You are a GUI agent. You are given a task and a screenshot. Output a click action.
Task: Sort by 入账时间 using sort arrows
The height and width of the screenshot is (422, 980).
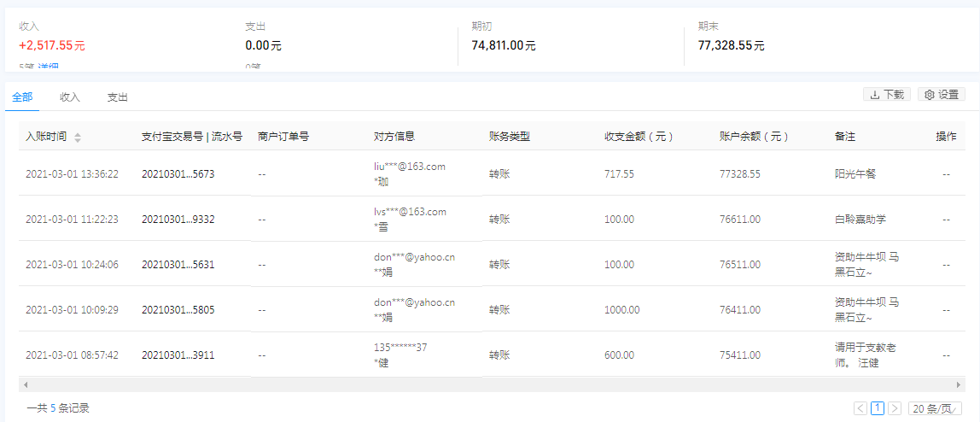[78, 138]
